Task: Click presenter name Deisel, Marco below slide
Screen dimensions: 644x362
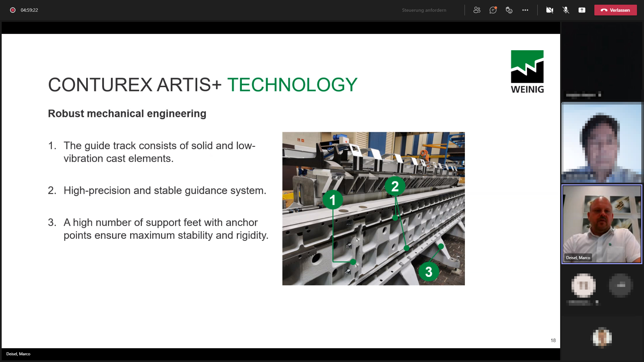Action: coord(18,354)
